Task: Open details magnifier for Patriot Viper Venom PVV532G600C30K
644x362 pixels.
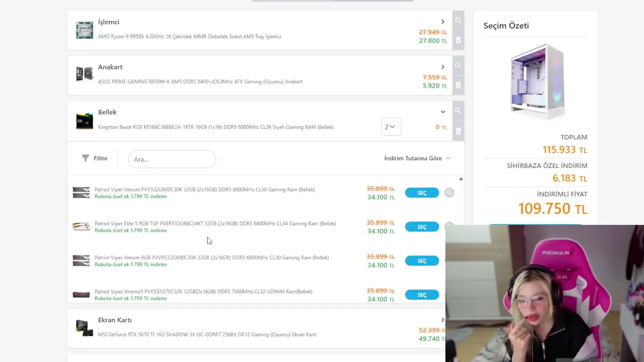Action: pyautogui.click(x=449, y=193)
